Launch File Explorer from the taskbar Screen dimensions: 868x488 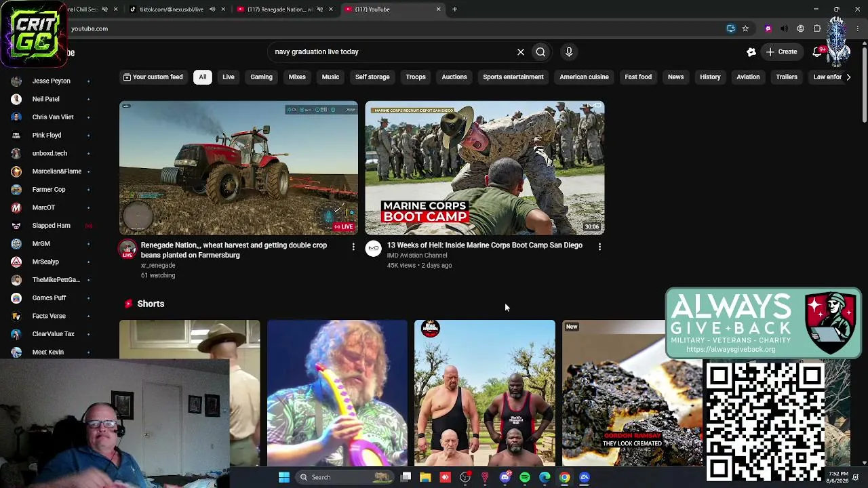(425, 477)
